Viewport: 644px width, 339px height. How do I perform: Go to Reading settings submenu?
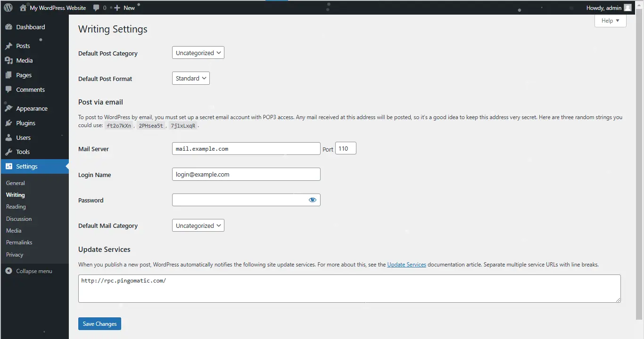point(16,206)
